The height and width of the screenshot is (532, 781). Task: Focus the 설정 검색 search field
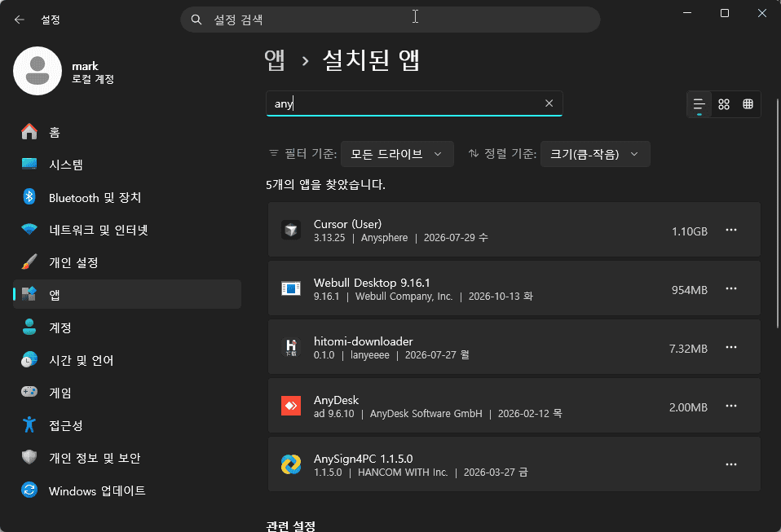click(x=390, y=20)
